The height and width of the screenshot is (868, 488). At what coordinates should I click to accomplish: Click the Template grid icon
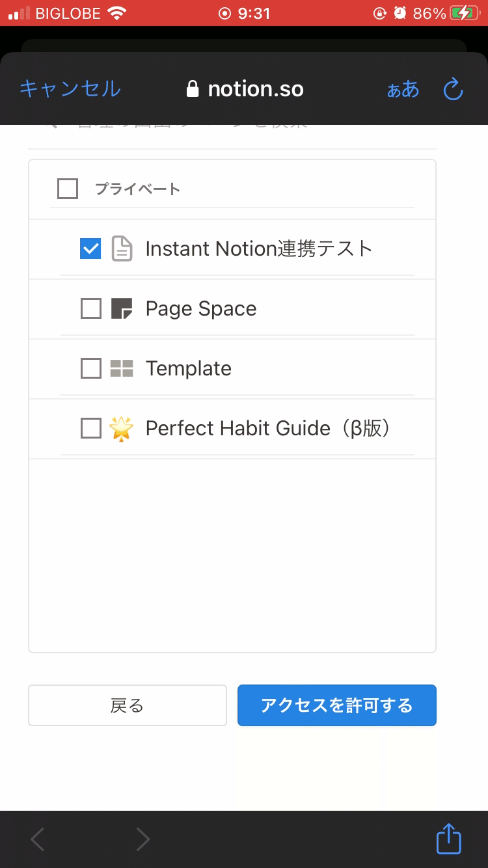point(122,368)
